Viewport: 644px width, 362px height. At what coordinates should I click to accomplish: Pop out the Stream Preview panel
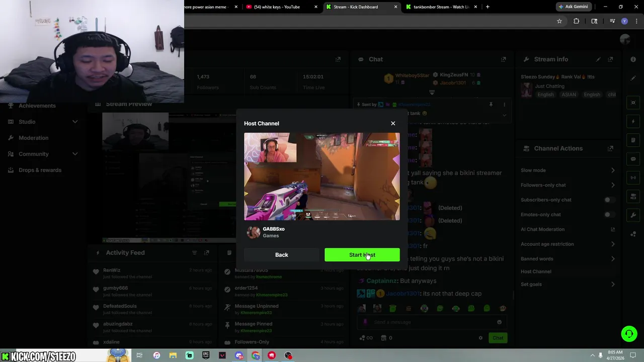[x=338, y=59]
